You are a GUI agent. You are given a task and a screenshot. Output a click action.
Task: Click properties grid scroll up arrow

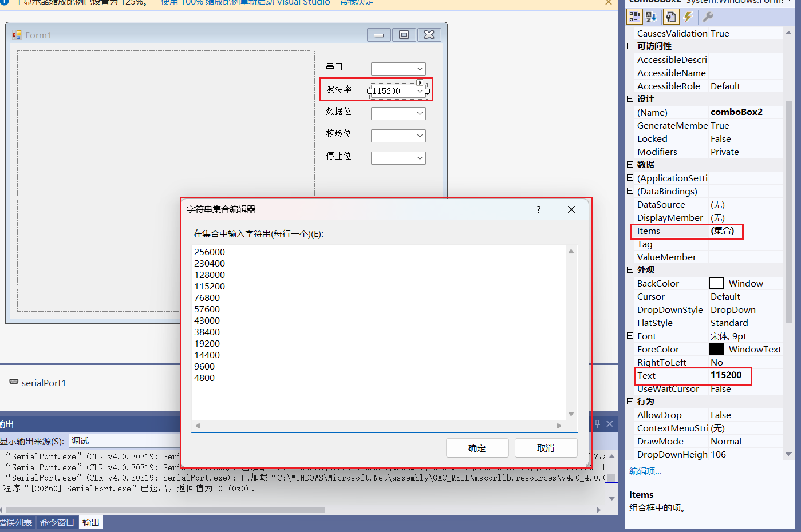pyautogui.click(x=788, y=33)
